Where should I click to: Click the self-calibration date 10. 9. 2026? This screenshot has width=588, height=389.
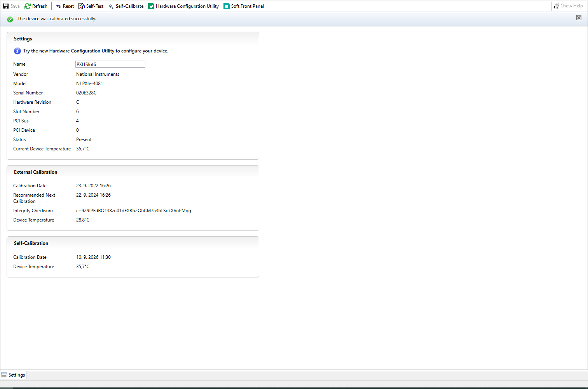(x=93, y=257)
